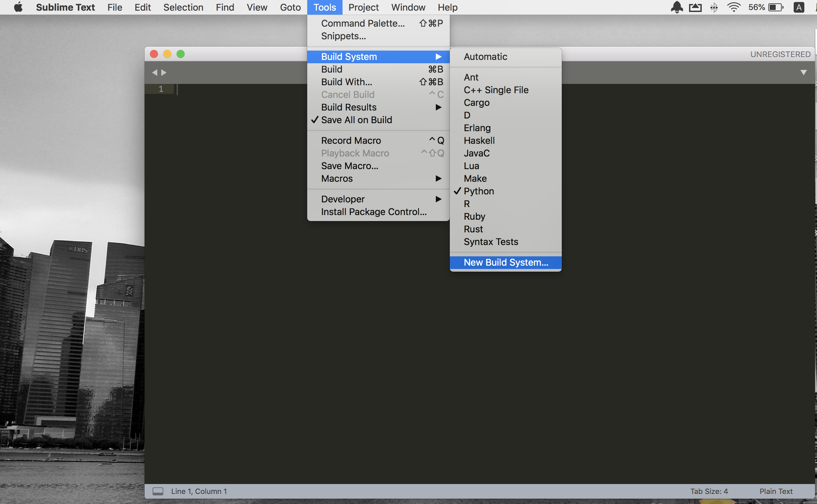The width and height of the screenshot is (817, 504).
Task: Click Line 1, Column 1 status text
Action: (199, 491)
